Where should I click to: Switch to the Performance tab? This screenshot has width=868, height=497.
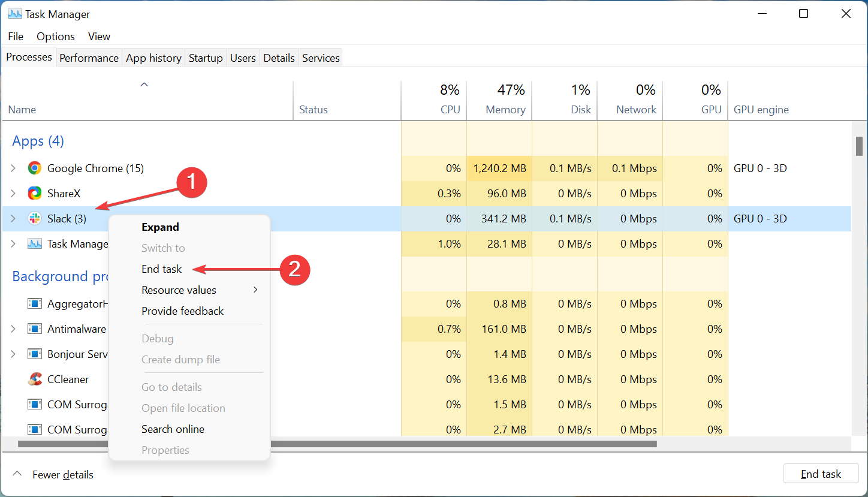[89, 58]
